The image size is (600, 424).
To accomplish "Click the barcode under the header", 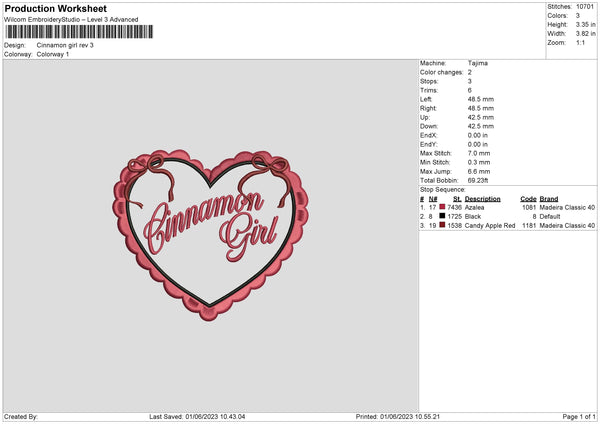I will tap(79, 32).
